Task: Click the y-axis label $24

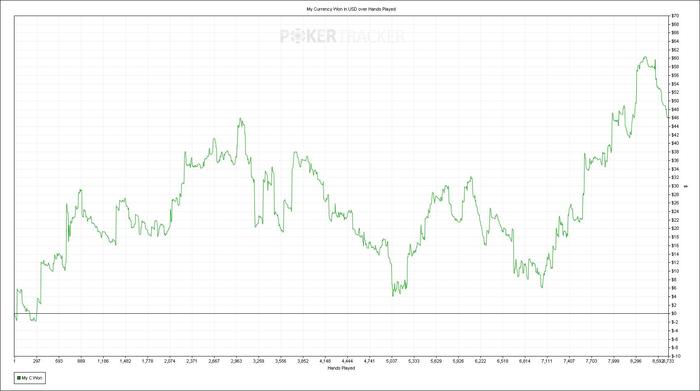Action: (x=675, y=212)
